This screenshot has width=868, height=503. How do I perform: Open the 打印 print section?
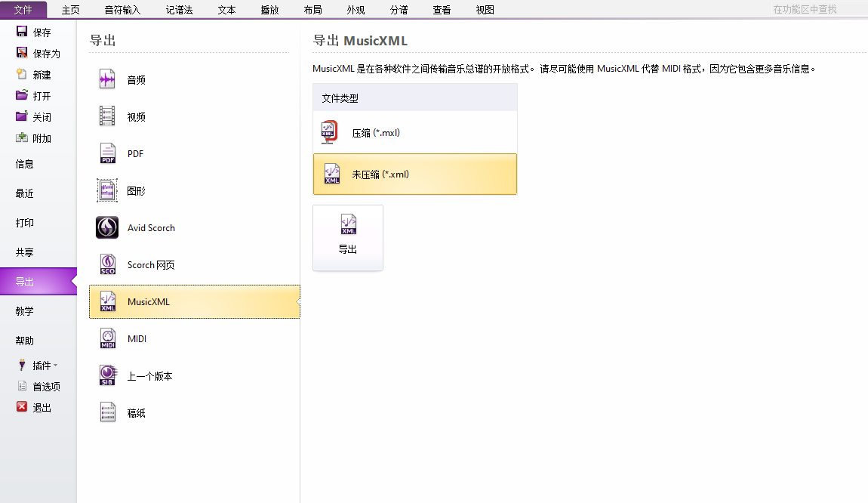coord(25,223)
